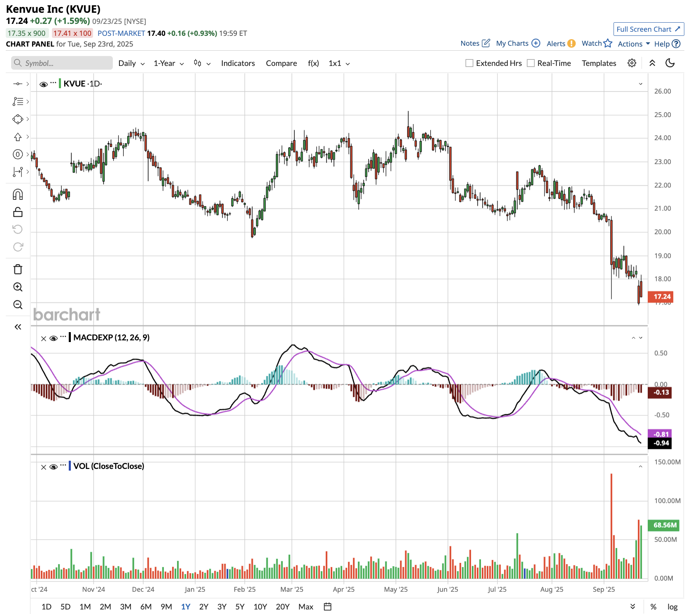The width and height of the screenshot is (700, 614).
Task: Redo the chart action
Action: coord(18,247)
